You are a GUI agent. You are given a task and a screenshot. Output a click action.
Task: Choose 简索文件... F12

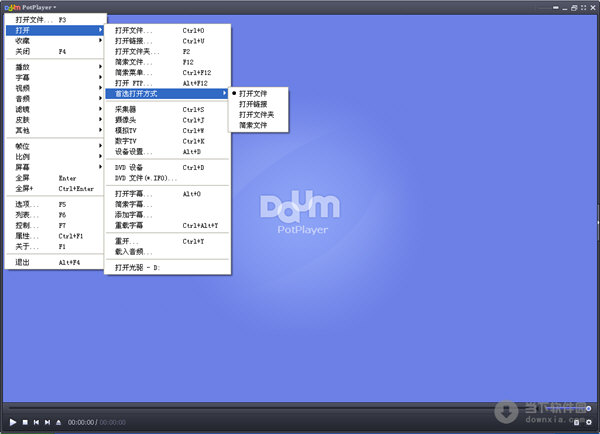click(167, 62)
